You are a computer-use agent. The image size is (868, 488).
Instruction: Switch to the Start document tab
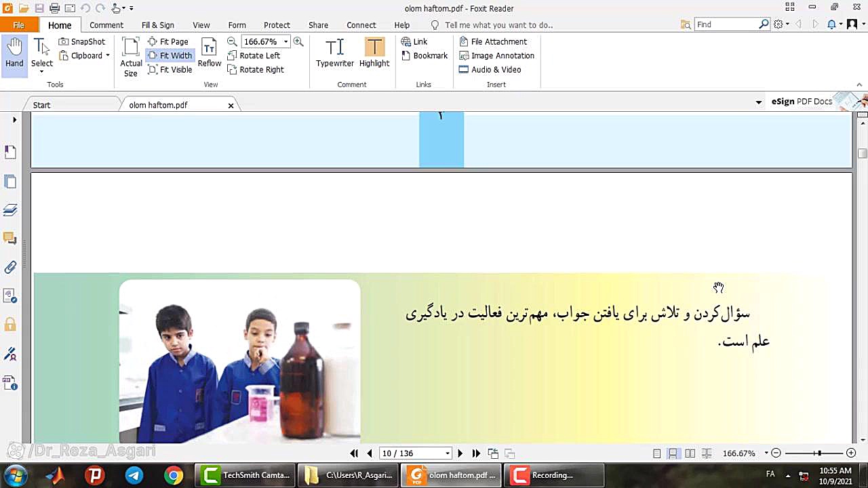point(42,105)
